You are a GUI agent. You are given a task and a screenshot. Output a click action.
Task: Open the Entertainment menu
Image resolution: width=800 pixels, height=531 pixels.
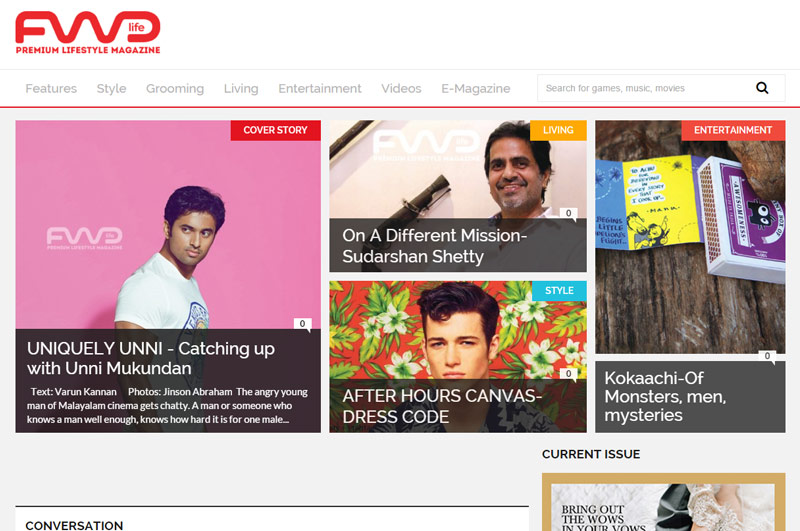[320, 88]
